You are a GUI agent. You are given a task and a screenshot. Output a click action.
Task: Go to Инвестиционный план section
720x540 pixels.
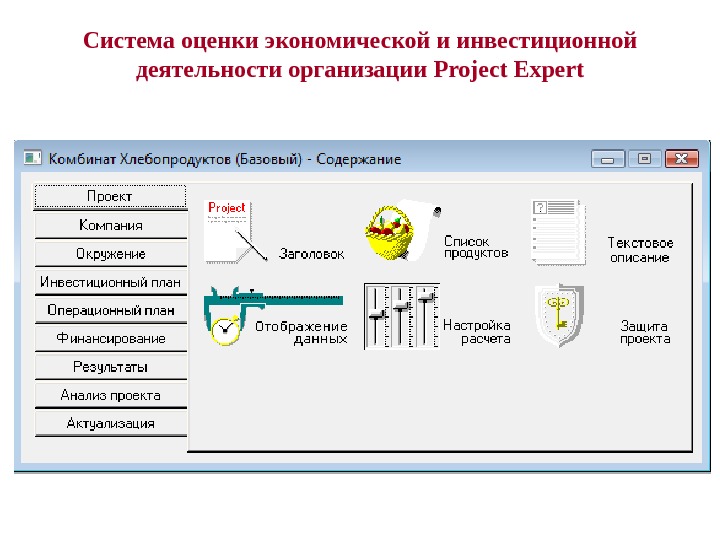coord(111,282)
